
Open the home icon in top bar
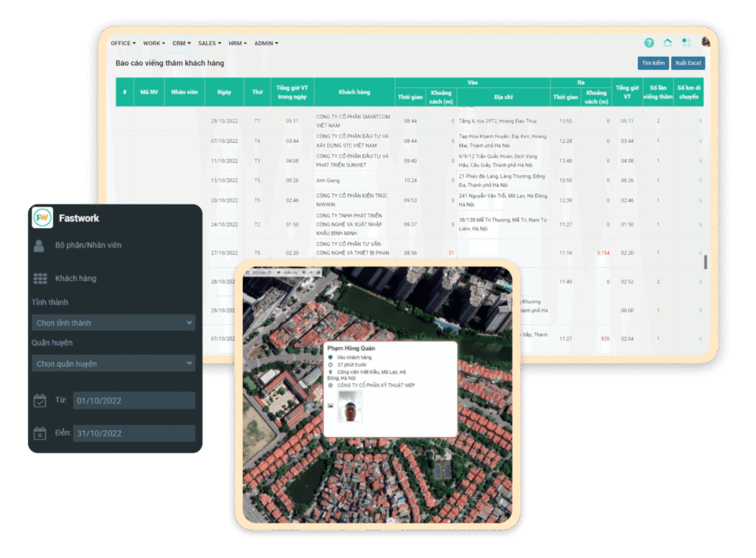pyautogui.click(x=668, y=43)
